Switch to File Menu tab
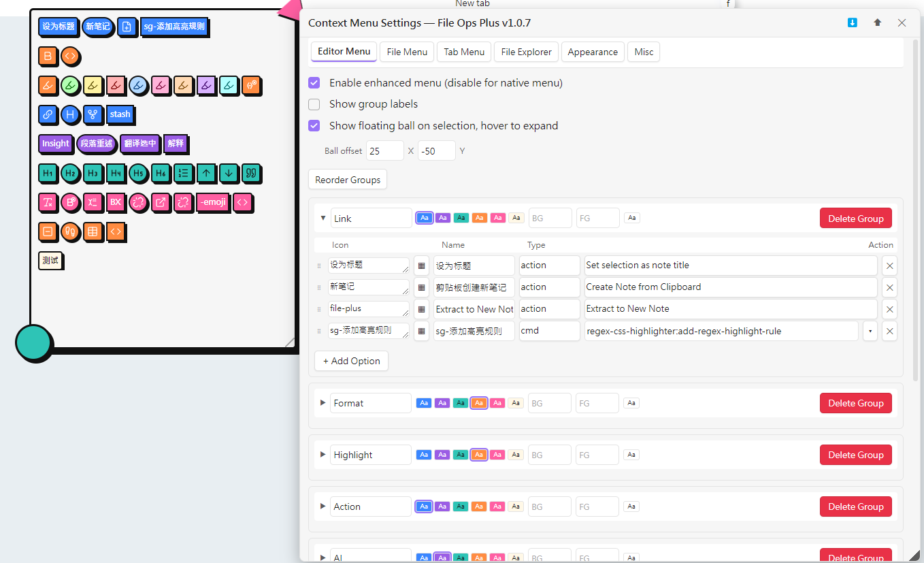The image size is (924, 563). click(x=408, y=52)
